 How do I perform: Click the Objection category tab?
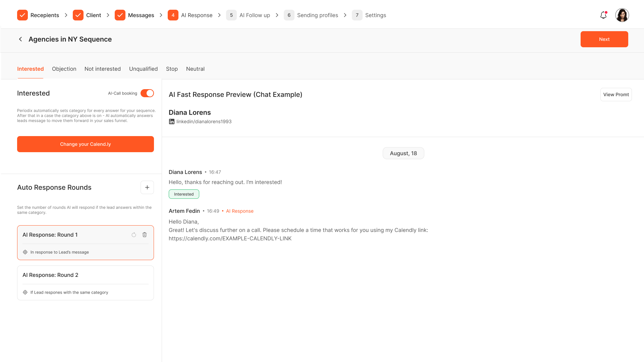pyautogui.click(x=64, y=68)
